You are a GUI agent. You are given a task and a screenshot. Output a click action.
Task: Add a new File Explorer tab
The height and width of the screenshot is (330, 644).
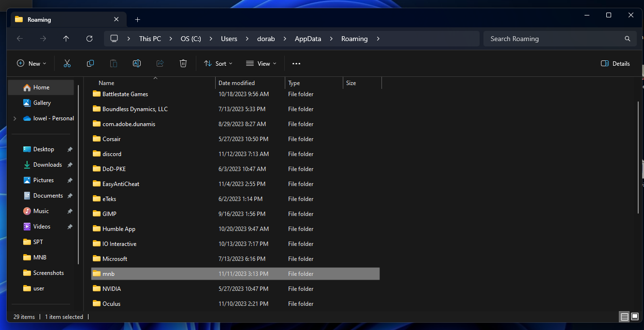pyautogui.click(x=138, y=20)
